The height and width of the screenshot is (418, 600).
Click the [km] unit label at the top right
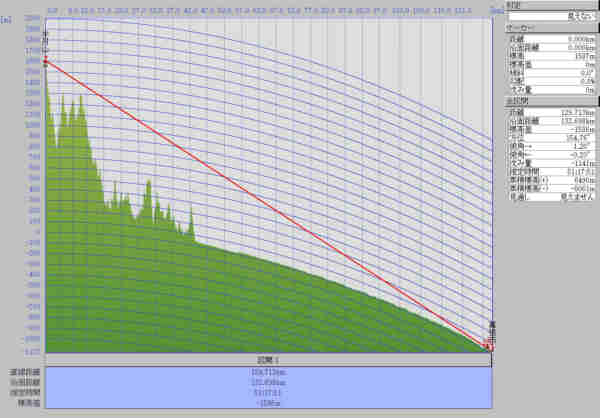497,7
